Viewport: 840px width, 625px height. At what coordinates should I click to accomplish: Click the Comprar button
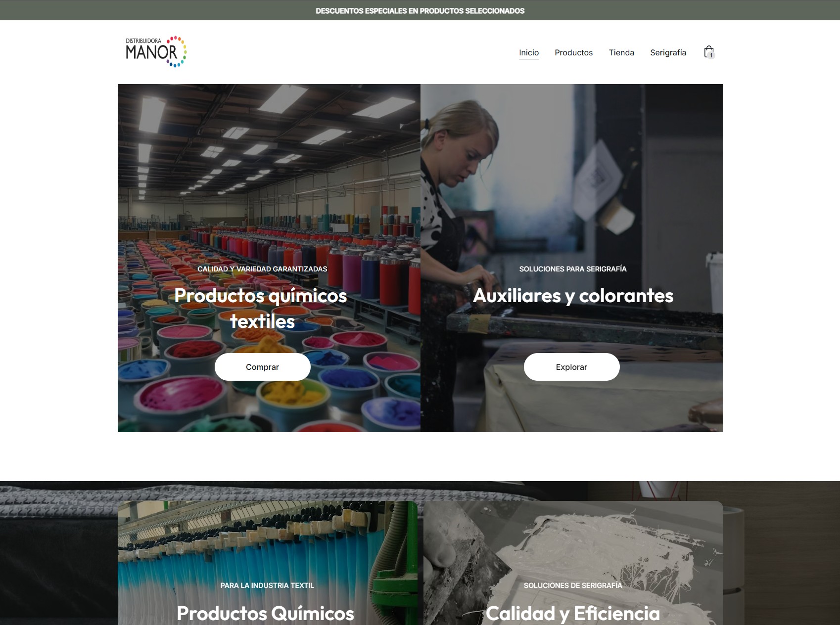pos(262,367)
